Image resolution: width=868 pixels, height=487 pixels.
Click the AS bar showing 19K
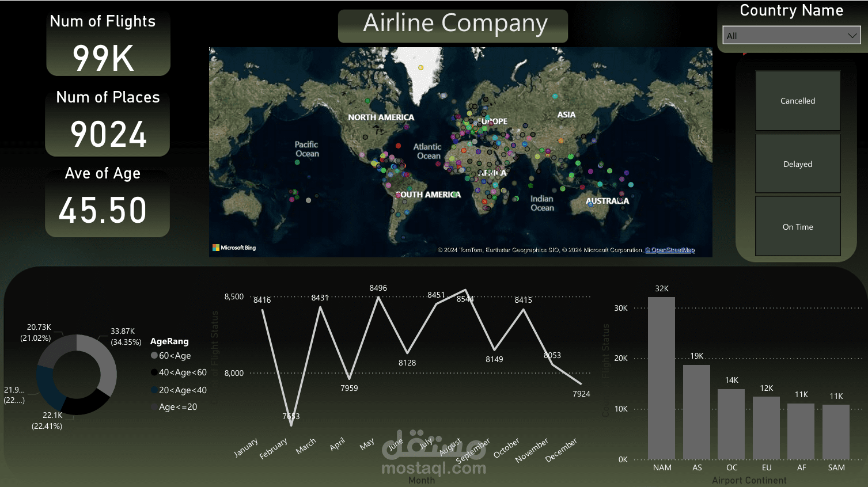[697, 412]
